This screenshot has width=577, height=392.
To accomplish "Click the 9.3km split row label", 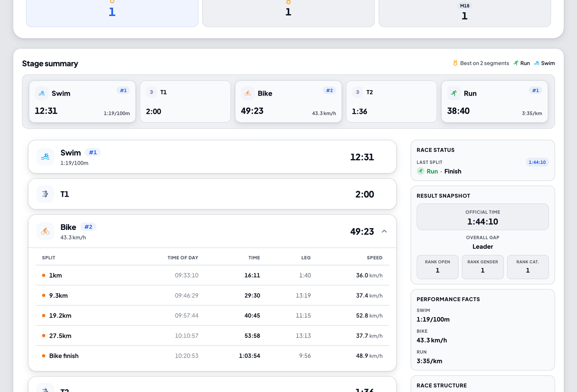I will tap(58, 296).
